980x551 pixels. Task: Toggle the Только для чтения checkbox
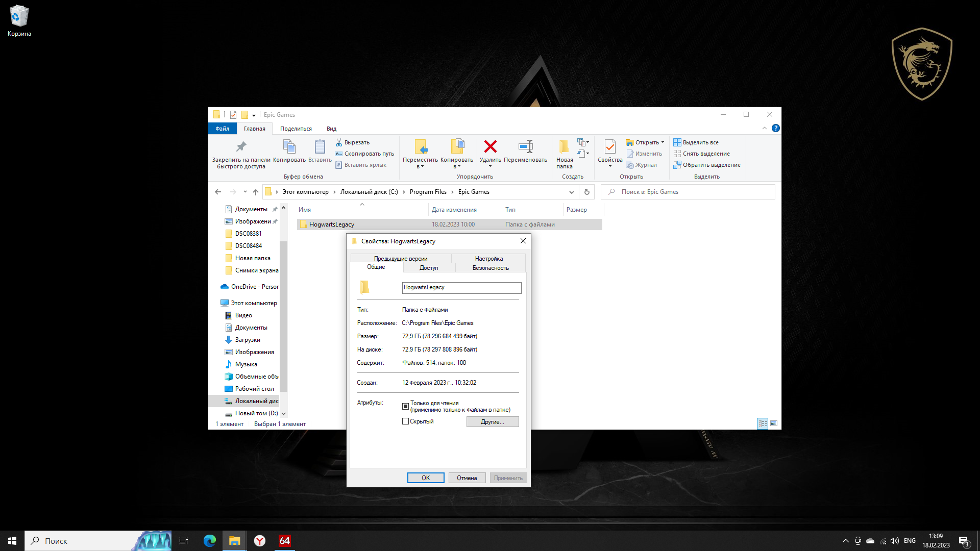coord(405,406)
